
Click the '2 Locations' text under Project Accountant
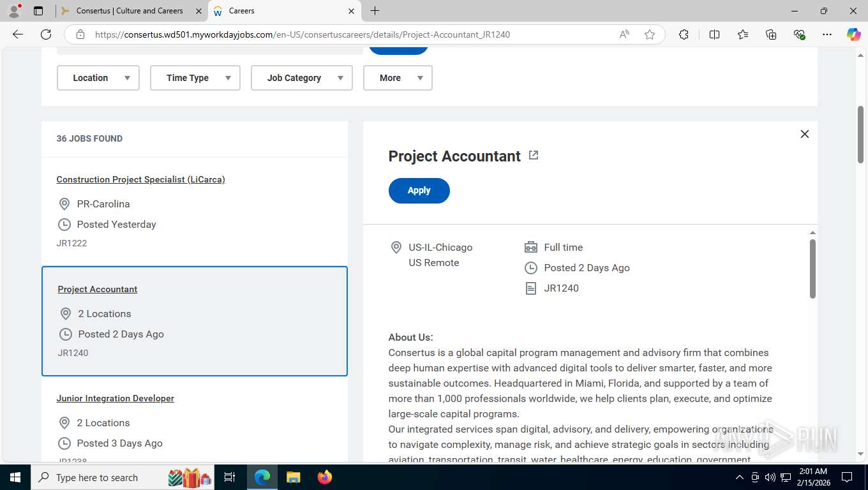click(105, 314)
